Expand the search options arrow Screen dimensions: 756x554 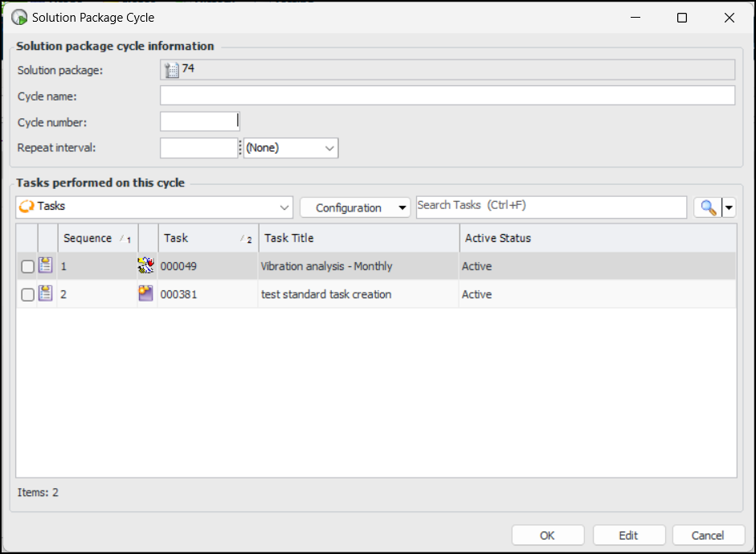pos(729,207)
